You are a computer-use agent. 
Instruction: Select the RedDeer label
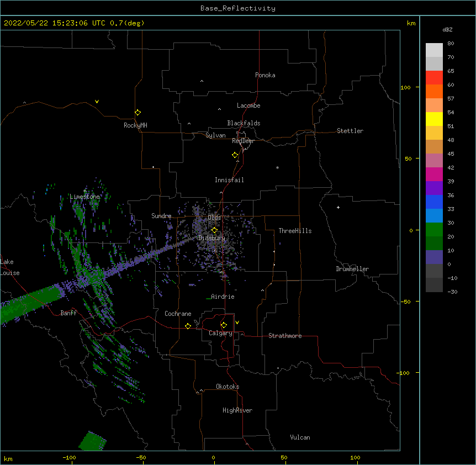click(243, 141)
